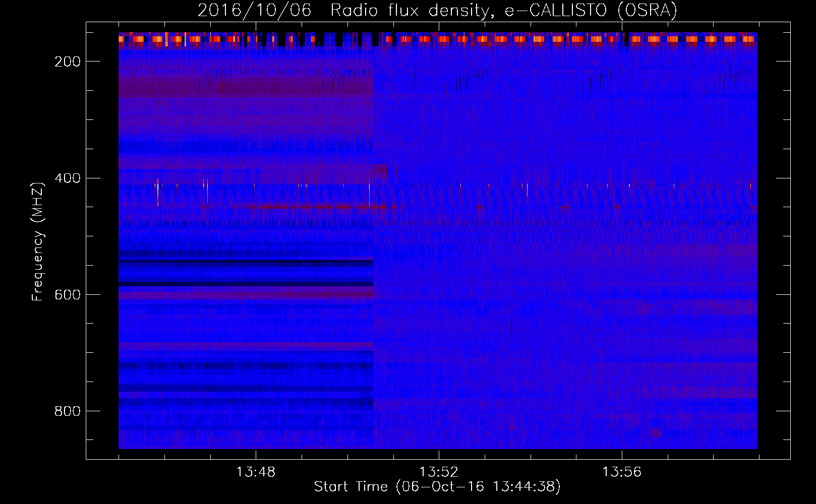Click the 13:48 time tick label
The image size is (816, 504).
pos(256,472)
